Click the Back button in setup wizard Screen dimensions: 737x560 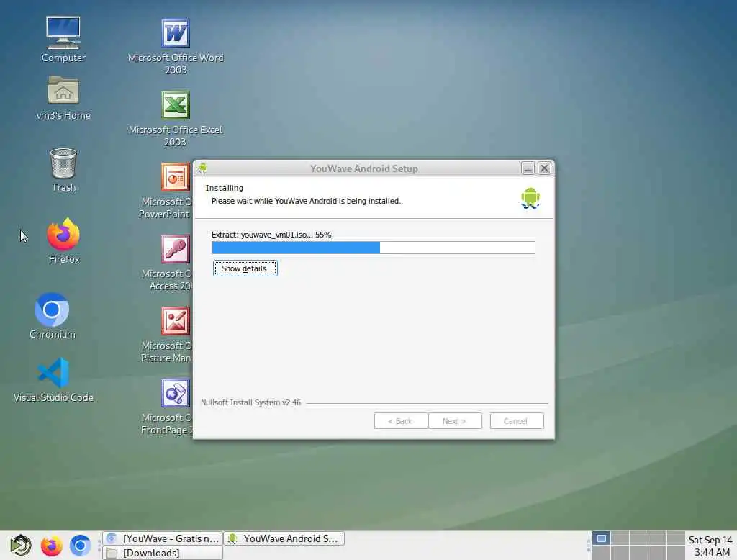(401, 421)
